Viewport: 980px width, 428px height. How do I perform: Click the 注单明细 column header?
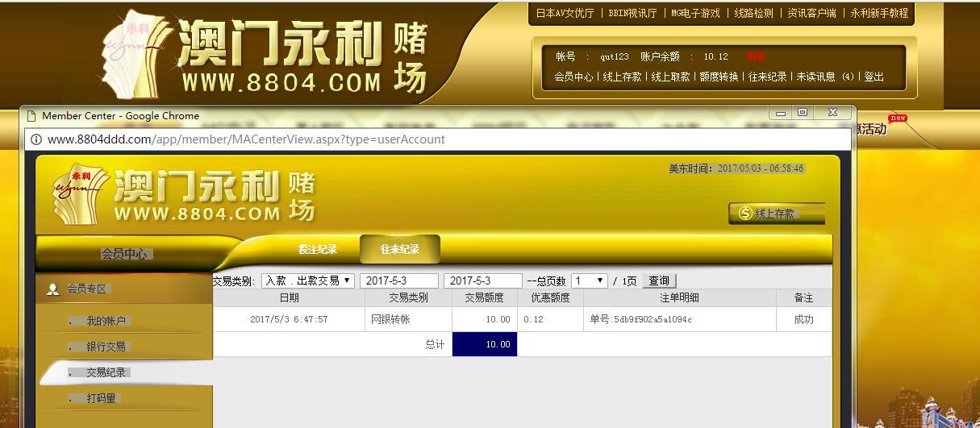tap(679, 297)
